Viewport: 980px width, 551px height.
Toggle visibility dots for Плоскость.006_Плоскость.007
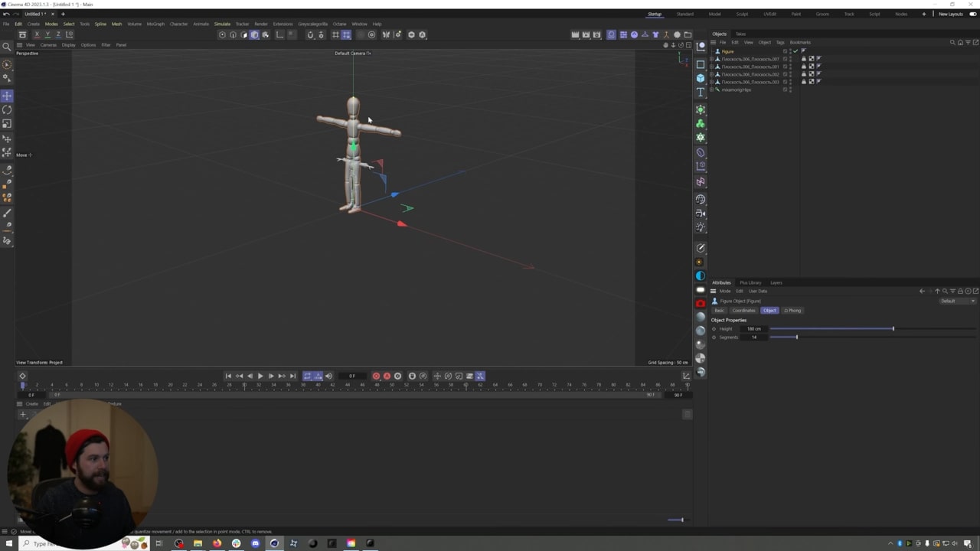coord(790,59)
